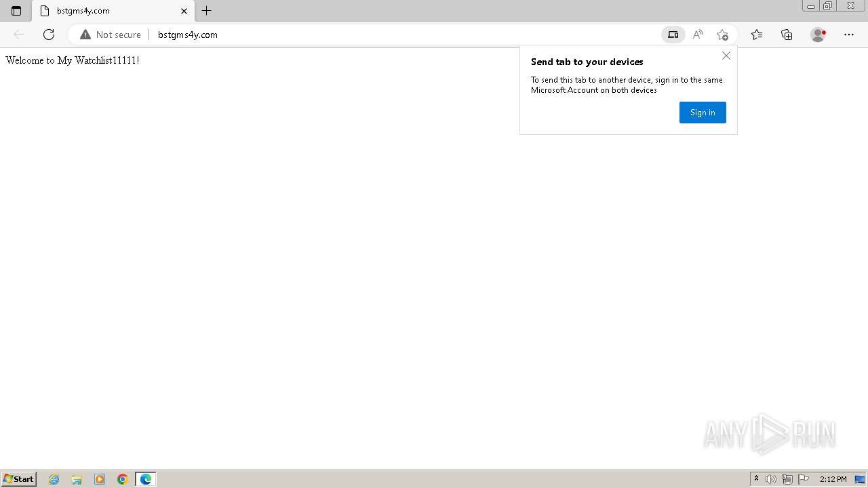Toggle Send tab to devices icon

pos(673,35)
